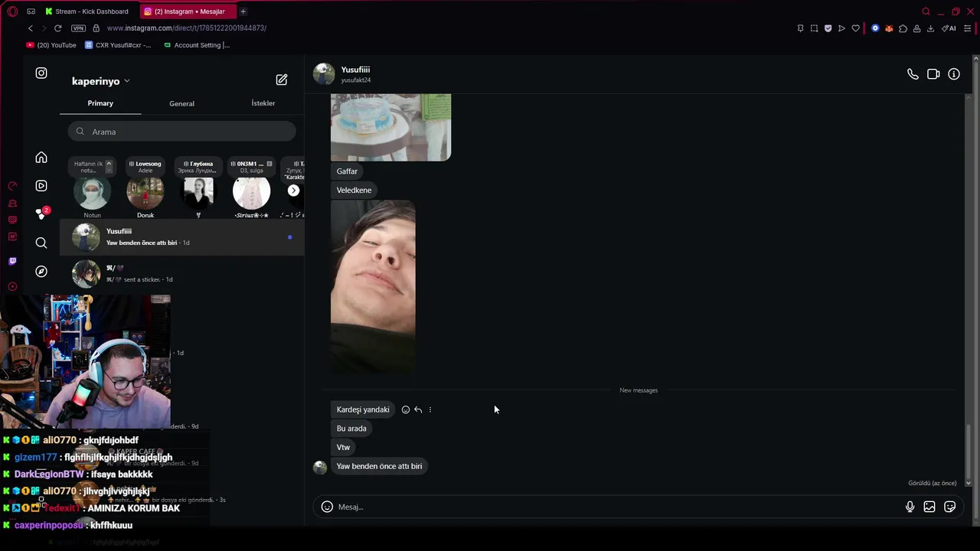Image resolution: width=980 pixels, height=551 pixels.
Task: Open snapshot tool in browser toolbar
Action: [814, 28]
